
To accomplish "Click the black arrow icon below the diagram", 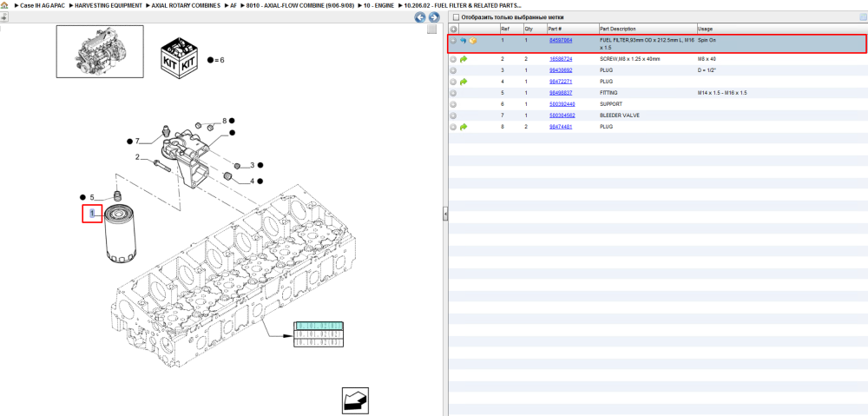I will click(x=355, y=400).
